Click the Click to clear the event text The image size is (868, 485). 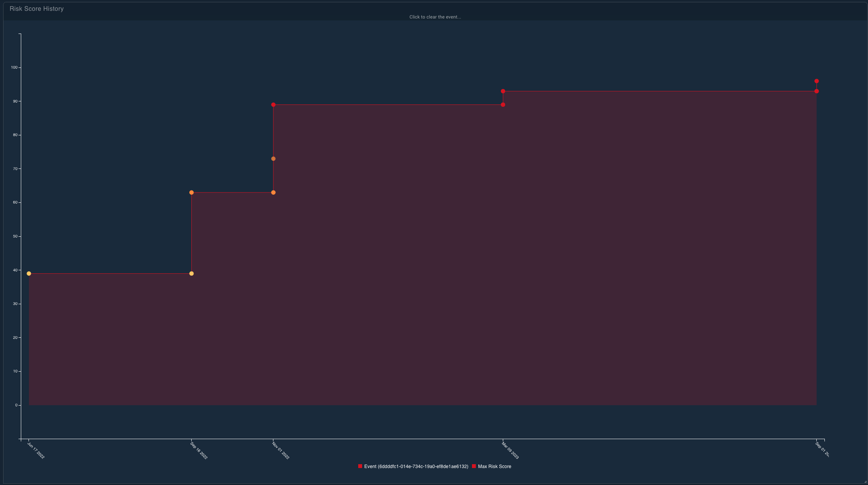click(x=435, y=17)
